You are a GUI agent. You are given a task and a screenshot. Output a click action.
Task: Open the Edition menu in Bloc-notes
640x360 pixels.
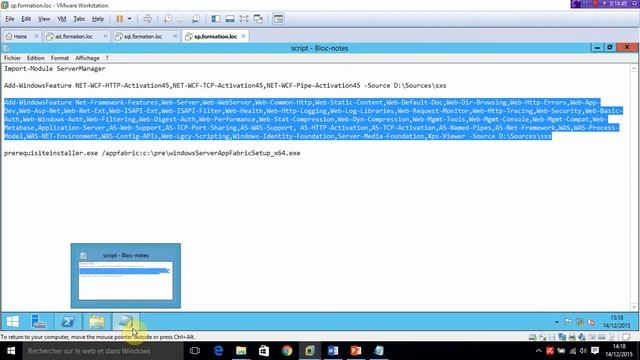[36, 58]
